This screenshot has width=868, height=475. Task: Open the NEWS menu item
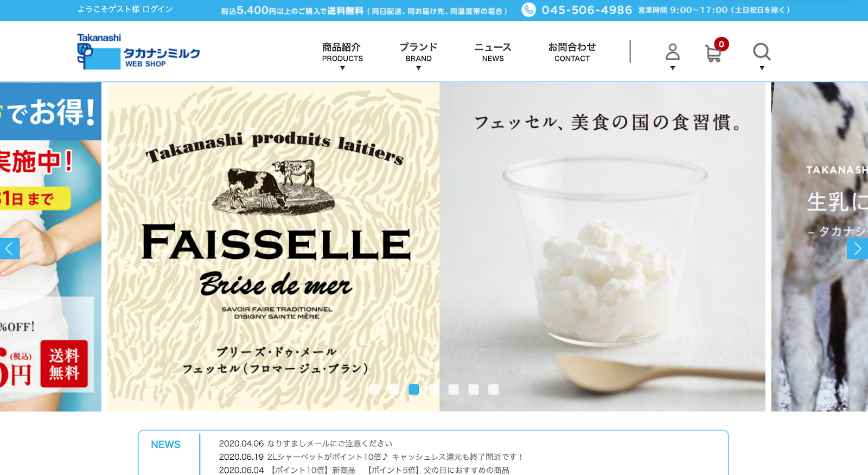493,52
